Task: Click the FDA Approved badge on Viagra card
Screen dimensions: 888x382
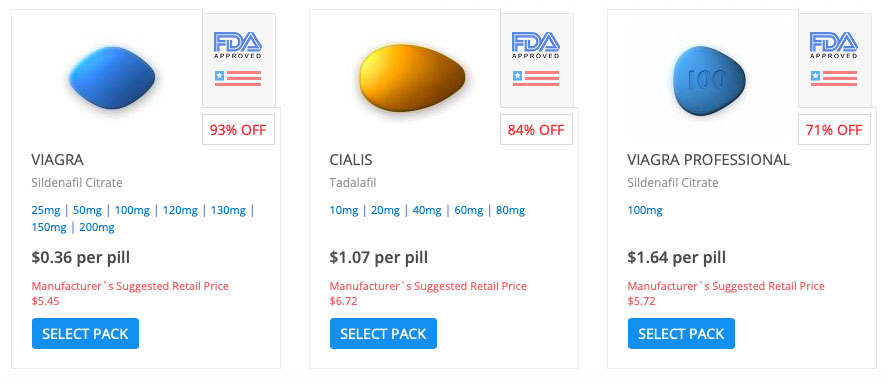Action: tap(238, 45)
